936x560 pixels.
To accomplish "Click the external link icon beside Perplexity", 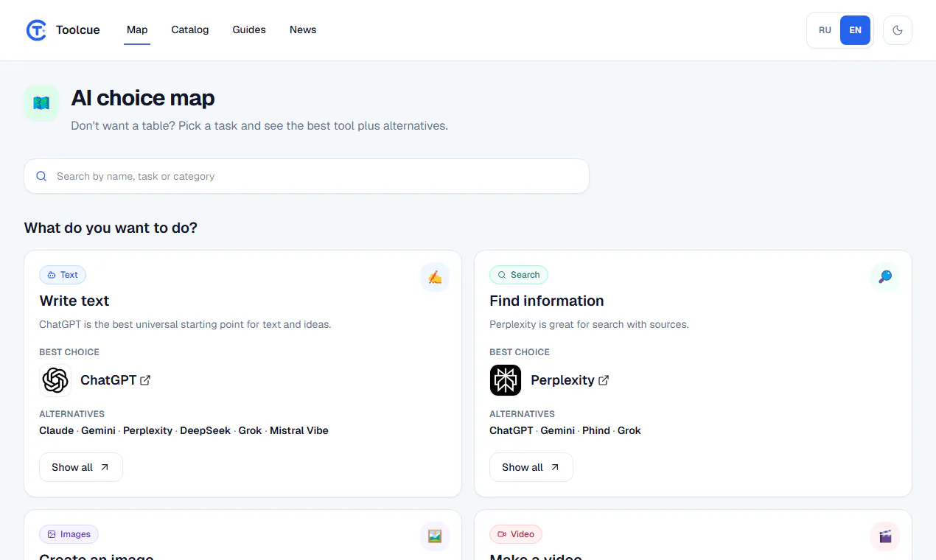I will pyautogui.click(x=604, y=380).
